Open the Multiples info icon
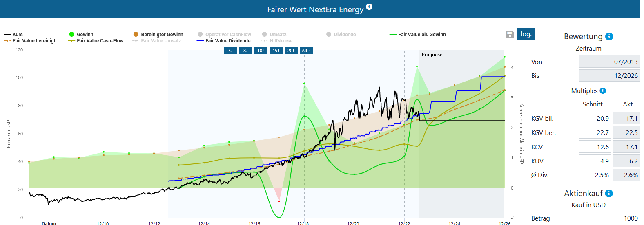 point(603,90)
